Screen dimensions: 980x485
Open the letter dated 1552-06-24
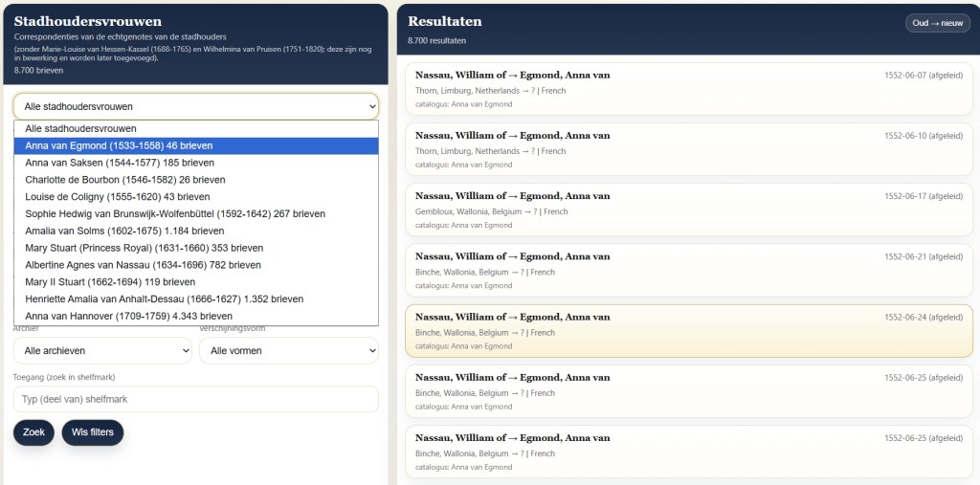pos(689,331)
